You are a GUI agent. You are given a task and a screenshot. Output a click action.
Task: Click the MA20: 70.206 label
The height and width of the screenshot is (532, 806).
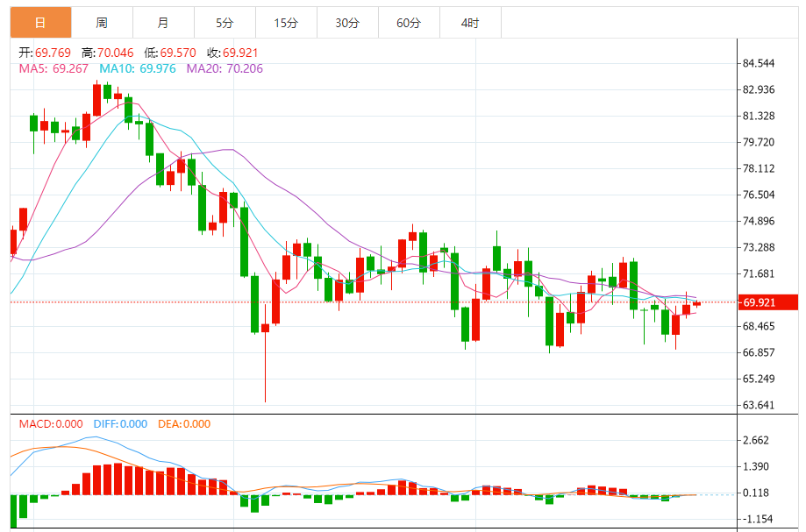(x=225, y=68)
